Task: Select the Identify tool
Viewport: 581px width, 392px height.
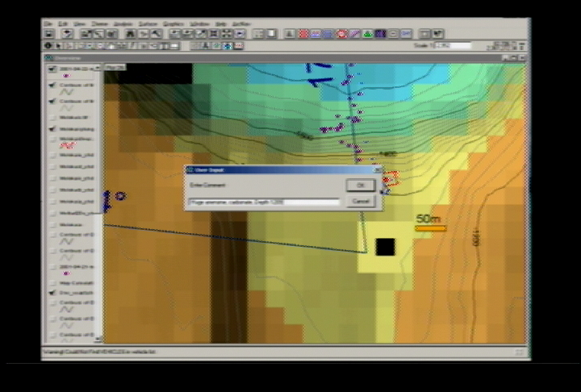Action: 49,46
